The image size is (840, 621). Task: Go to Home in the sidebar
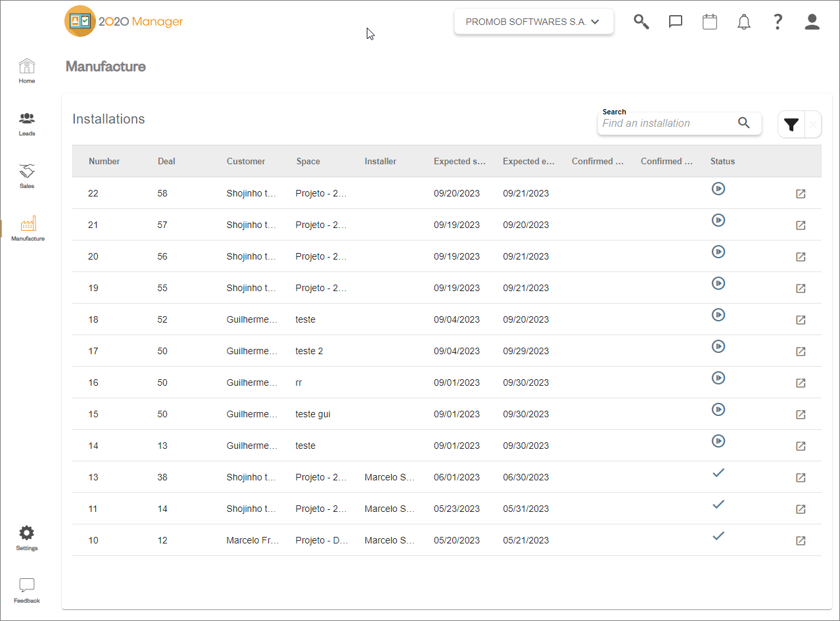click(27, 71)
